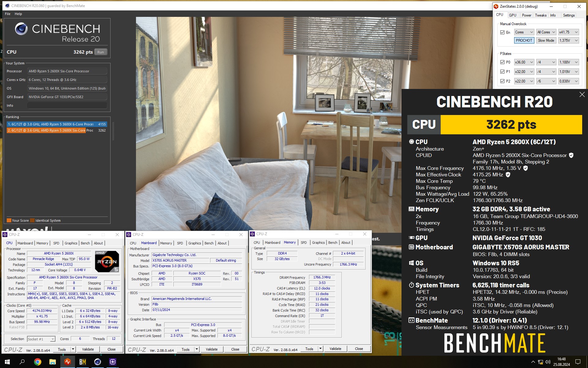
Task: Click Max Core Frequency verified shield
Action: coord(526,168)
